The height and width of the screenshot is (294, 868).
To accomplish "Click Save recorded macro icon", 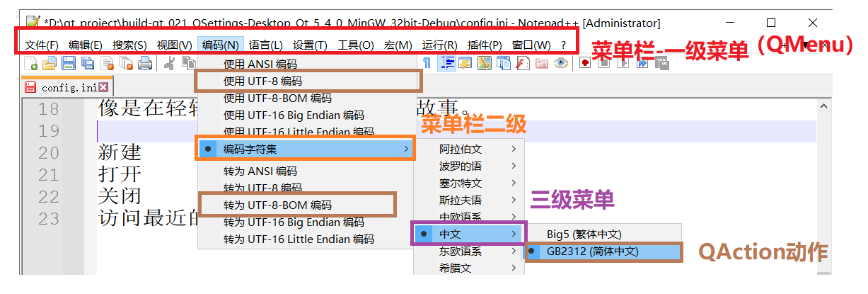I will 661,64.
